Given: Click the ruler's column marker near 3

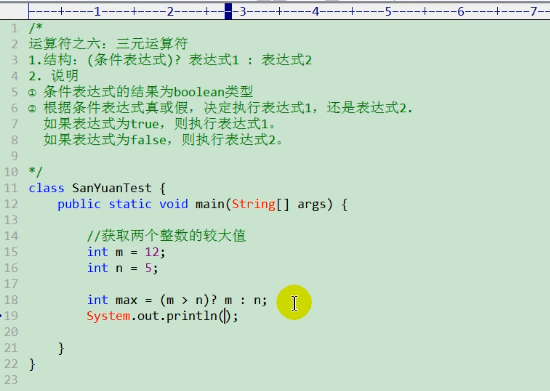Looking at the screenshot, I should click(228, 11).
